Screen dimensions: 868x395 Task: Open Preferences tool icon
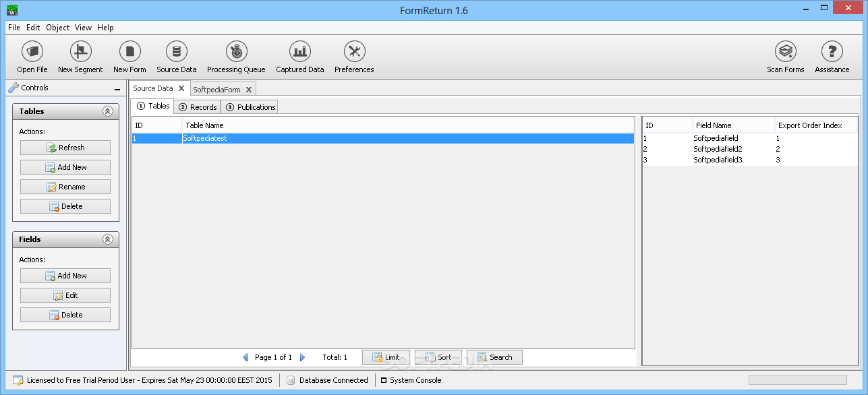click(354, 52)
